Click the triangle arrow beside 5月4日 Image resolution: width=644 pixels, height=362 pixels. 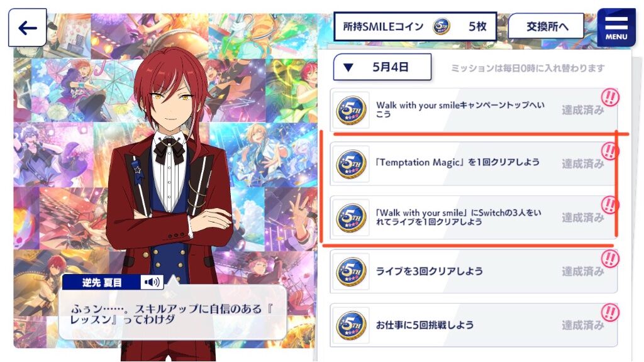point(348,67)
